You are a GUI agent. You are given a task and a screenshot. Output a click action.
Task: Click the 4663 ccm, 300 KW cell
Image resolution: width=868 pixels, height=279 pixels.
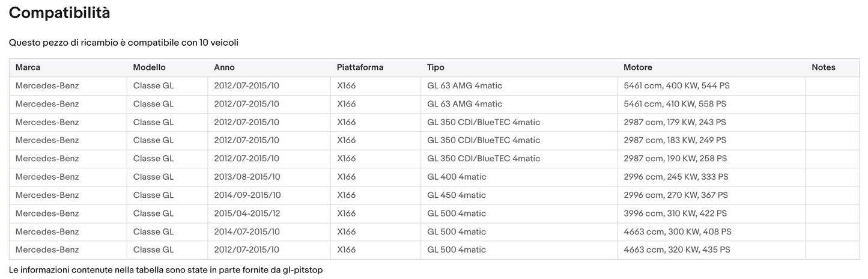coord(677,231)
